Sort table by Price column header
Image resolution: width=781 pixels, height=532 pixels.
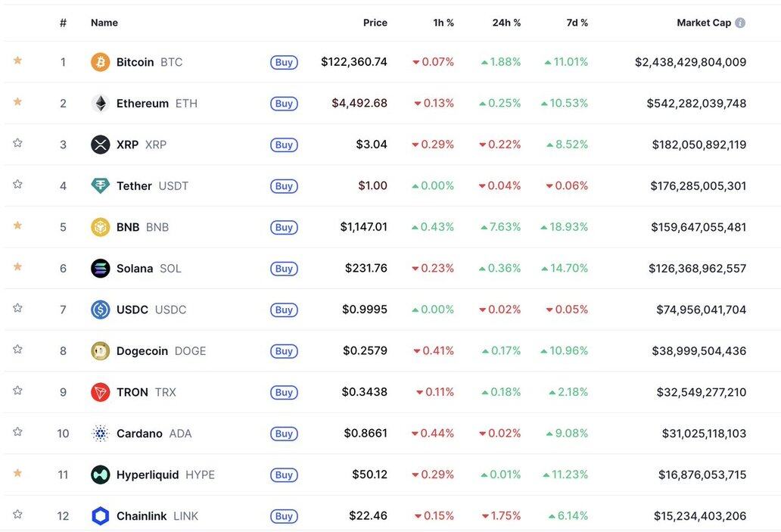tap(375, 23)
